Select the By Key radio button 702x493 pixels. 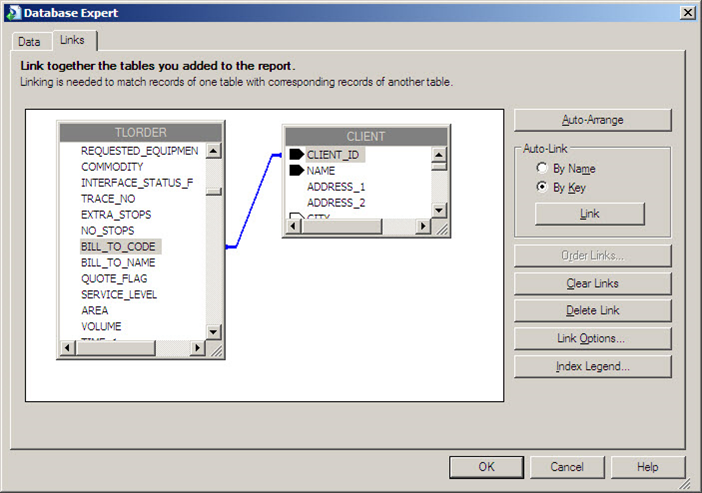coord(542,187)
